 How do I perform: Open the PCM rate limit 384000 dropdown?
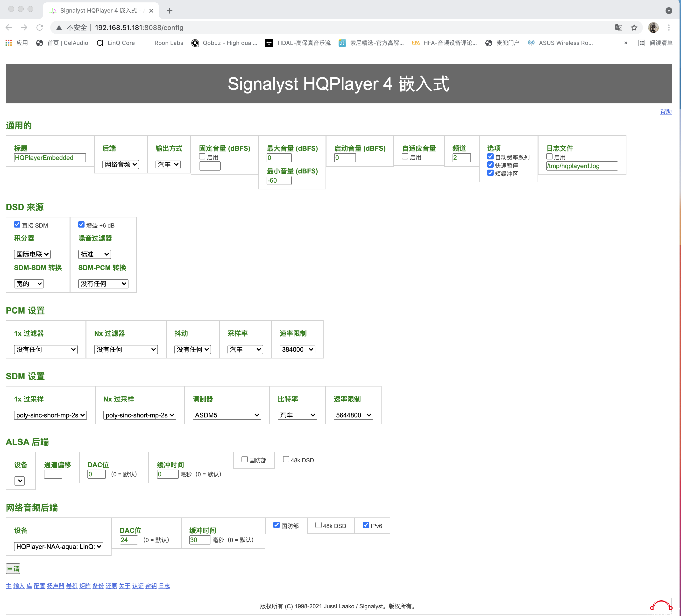tap(297, 350)
